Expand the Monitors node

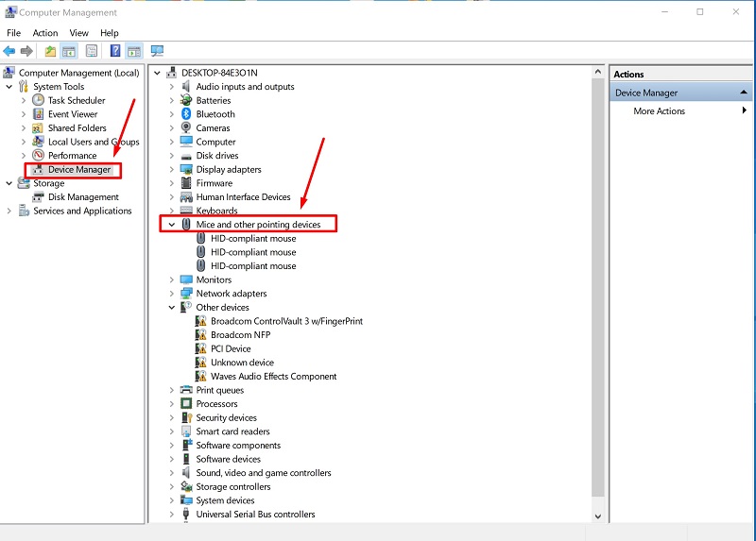pyautogui.click(x=172, y=279)
